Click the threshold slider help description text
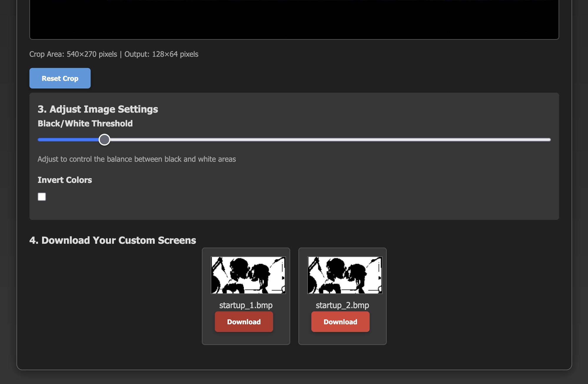The image size is (588, 384). click(x=137, y=159)
